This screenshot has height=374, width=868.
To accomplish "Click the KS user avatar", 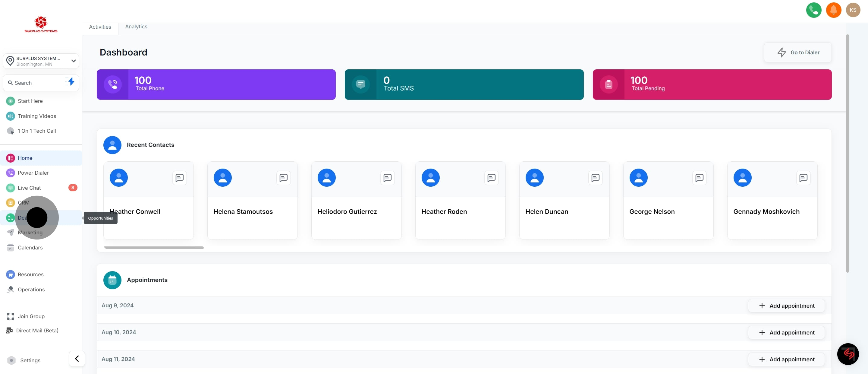I will (x=853, y=10).
